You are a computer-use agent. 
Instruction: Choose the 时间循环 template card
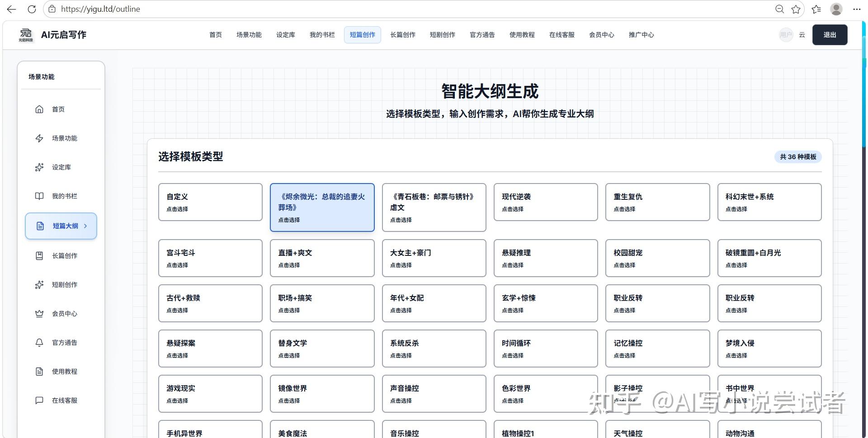pyautogui.click(x=546, y=349)
